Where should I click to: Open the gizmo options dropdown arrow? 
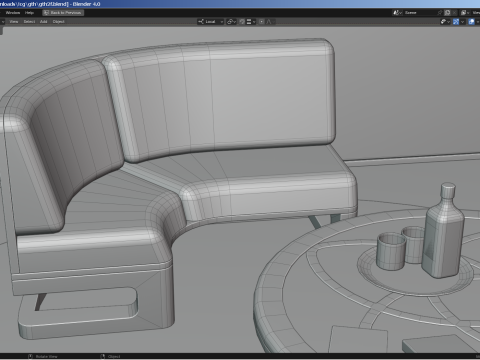[x=462, y=22]
